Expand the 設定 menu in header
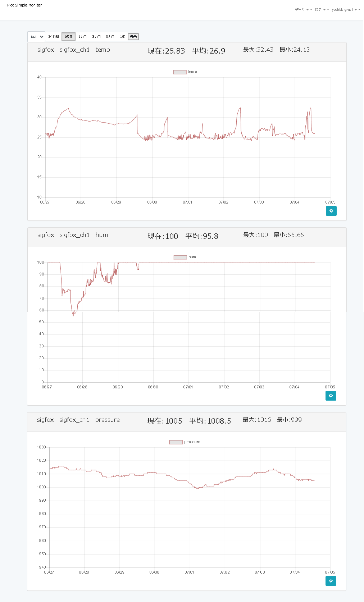Screen dimensions: 364x602 tap(320, 10)
